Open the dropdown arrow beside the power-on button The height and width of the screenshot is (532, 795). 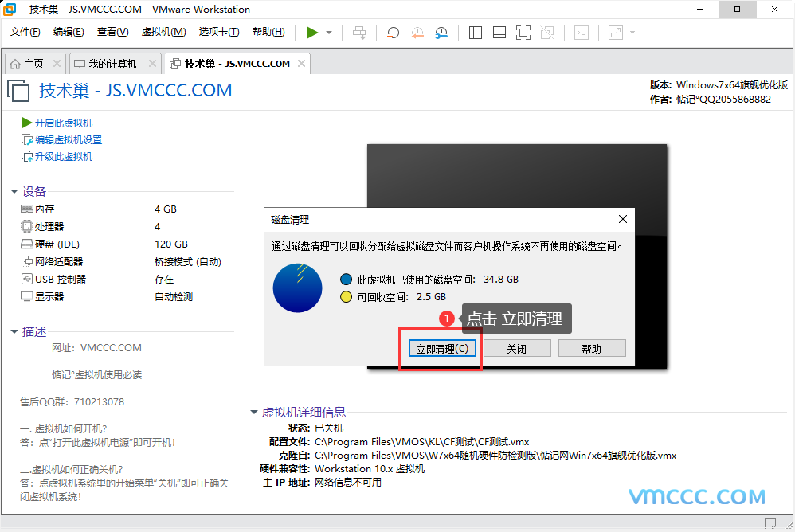tap(329, 33)
